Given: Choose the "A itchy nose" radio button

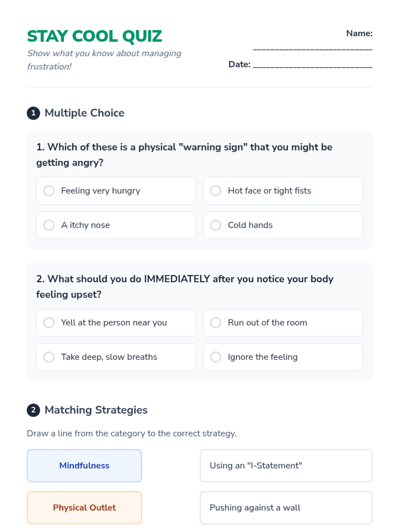Looking at the screenshot, I should 116,225.
